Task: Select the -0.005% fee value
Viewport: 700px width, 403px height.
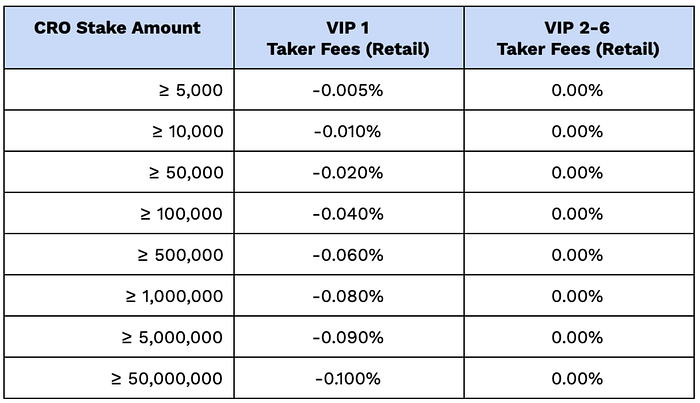Action: tap(348, 90)
